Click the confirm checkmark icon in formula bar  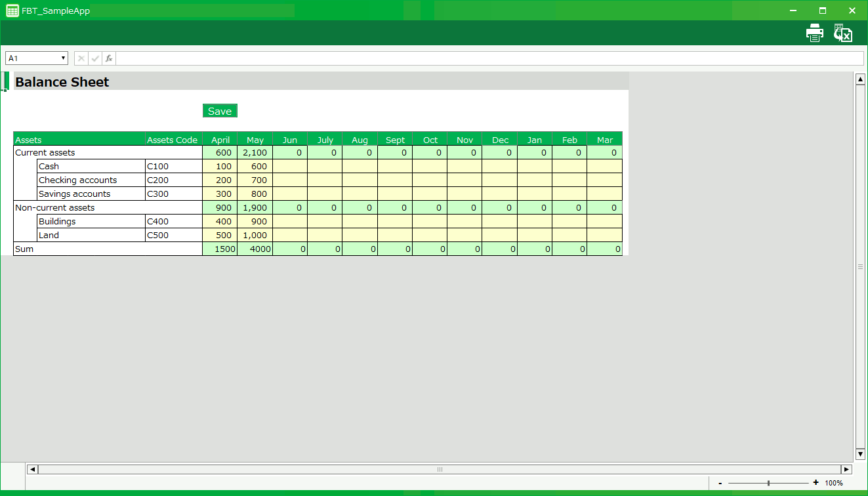click(x=95, y=58)
